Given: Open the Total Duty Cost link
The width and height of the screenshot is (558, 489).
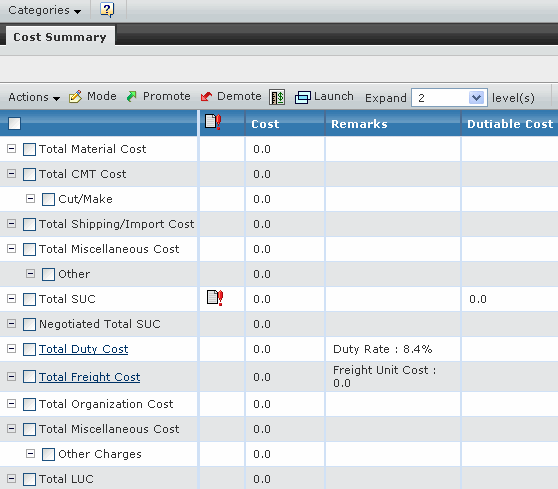Looking at the screenshot, I should [84, 349].
